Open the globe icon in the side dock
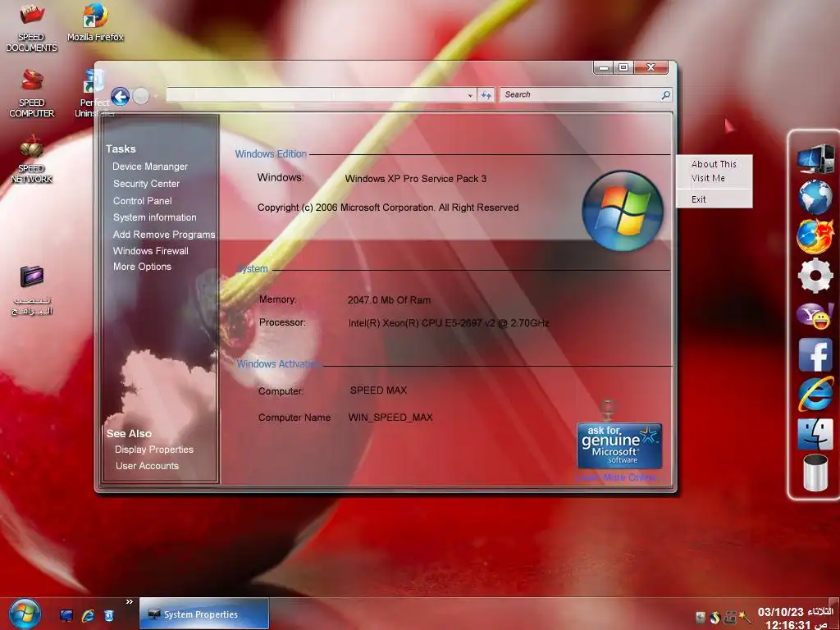Image resolution: width=840 pixels, height=630 pixels. coord(815,197)
